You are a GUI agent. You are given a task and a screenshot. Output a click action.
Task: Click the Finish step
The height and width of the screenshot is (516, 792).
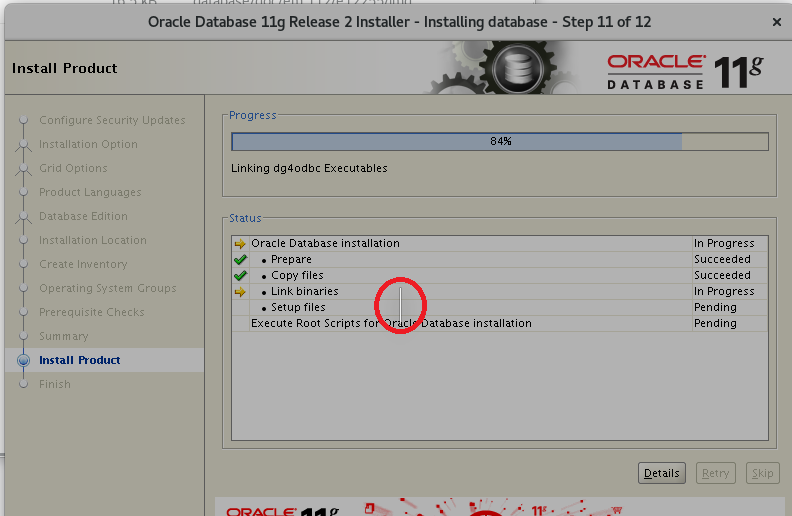55,384
